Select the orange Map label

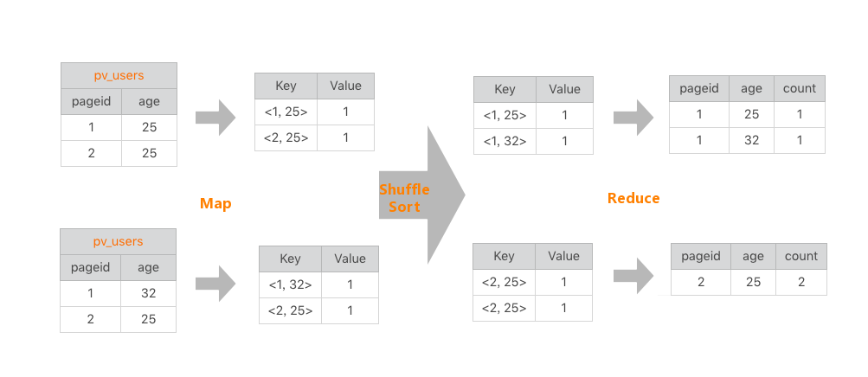(x=215, y=203)
